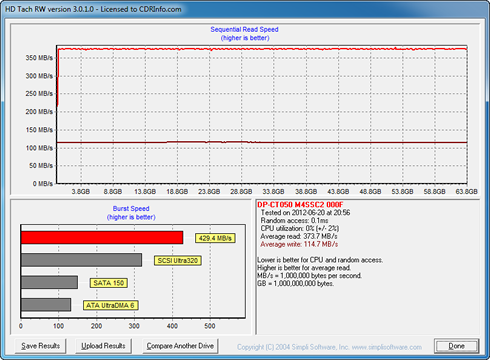Select the SATA 150 gray bar
The width and height of the screenshot is (490, 360).
(49, 282)
